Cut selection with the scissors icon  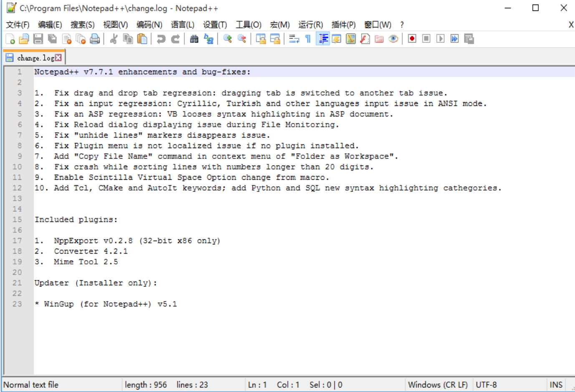click(x=113, y=39)
